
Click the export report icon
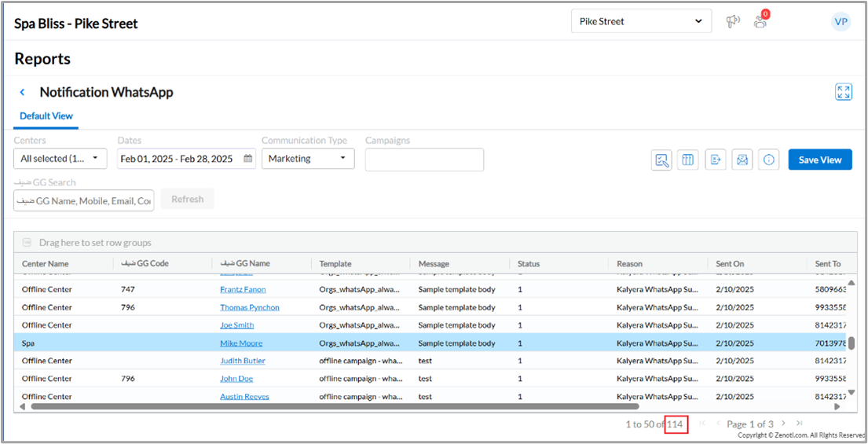pos(716,160)
